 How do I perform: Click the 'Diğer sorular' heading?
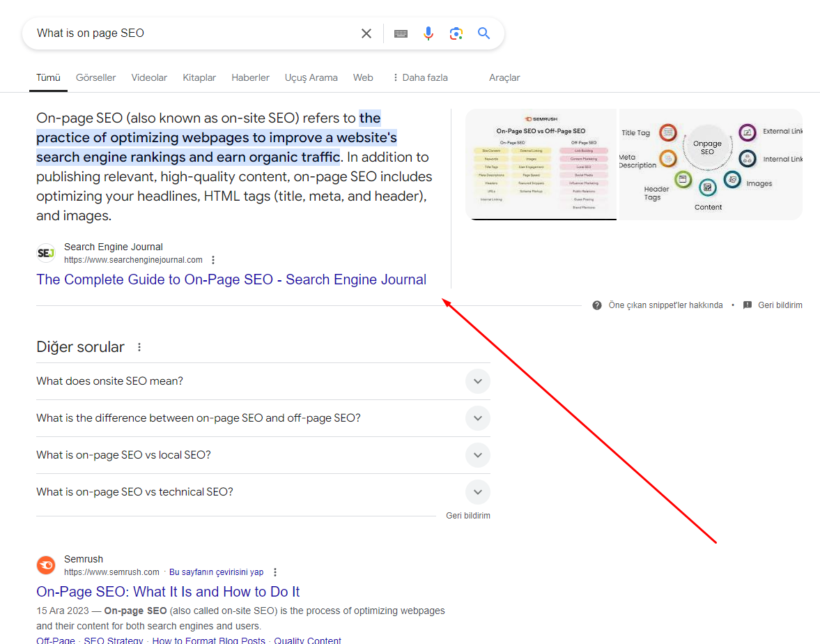[x=81, y=347]
